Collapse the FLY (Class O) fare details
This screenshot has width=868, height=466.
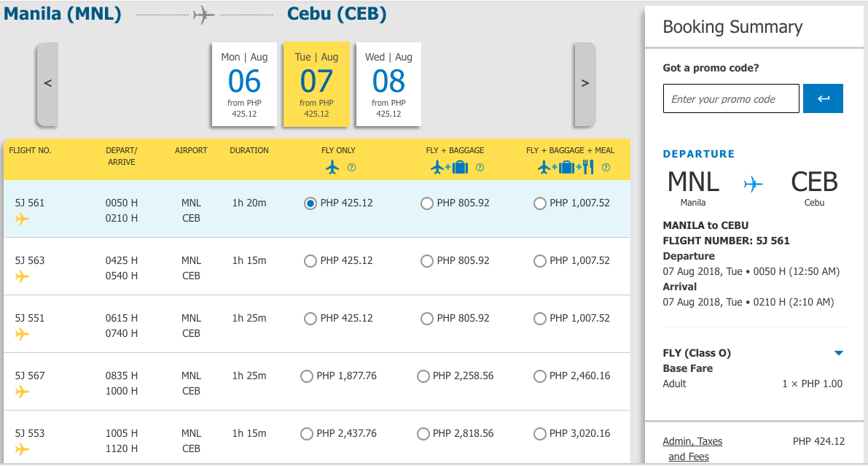pos(838,354)
